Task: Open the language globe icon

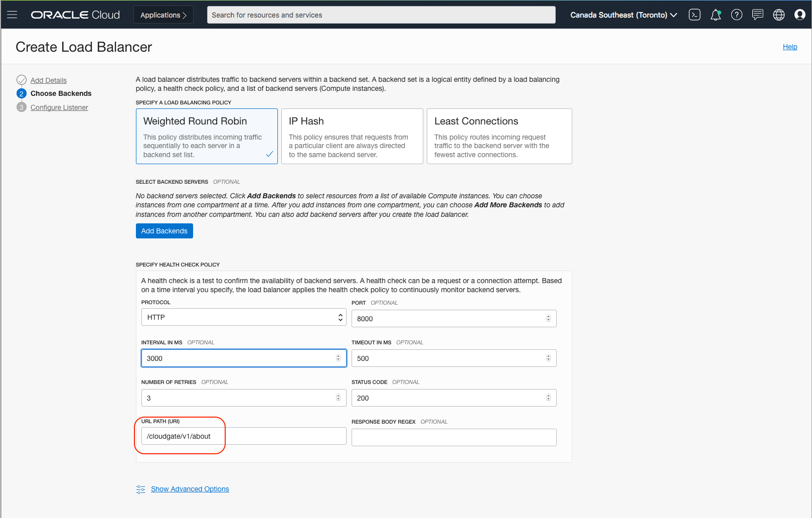Action: pos(779,15)
